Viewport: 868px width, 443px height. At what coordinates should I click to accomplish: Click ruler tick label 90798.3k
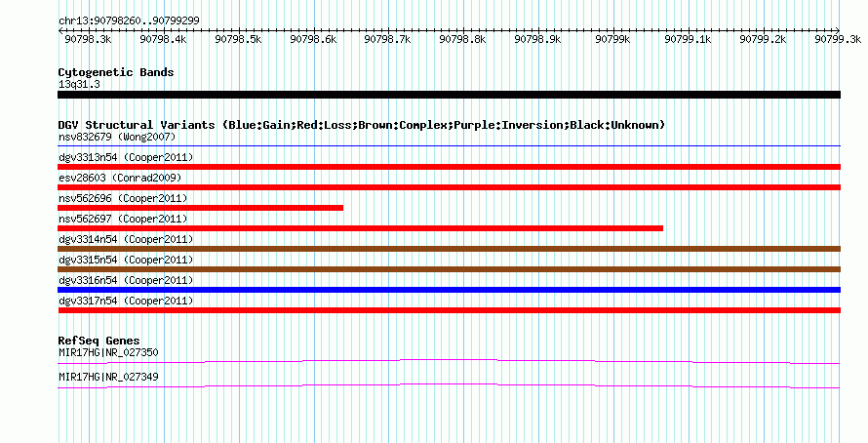click(x=88, y=39)
